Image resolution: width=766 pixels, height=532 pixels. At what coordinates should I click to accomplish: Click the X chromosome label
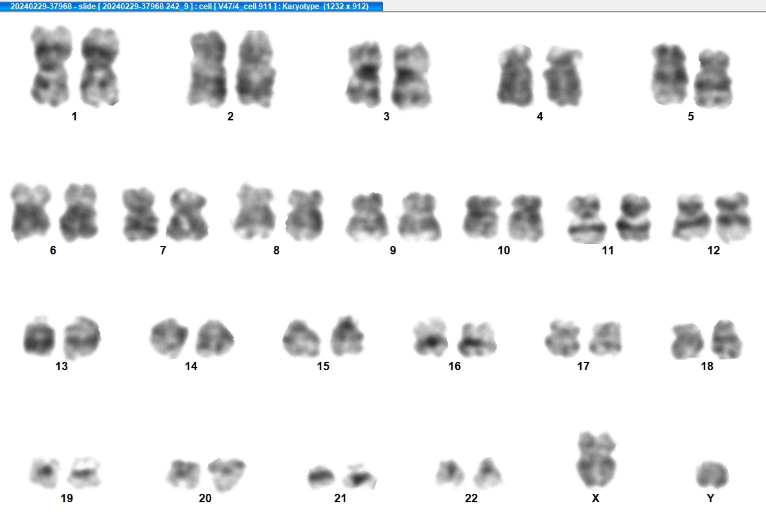point(596,498)
